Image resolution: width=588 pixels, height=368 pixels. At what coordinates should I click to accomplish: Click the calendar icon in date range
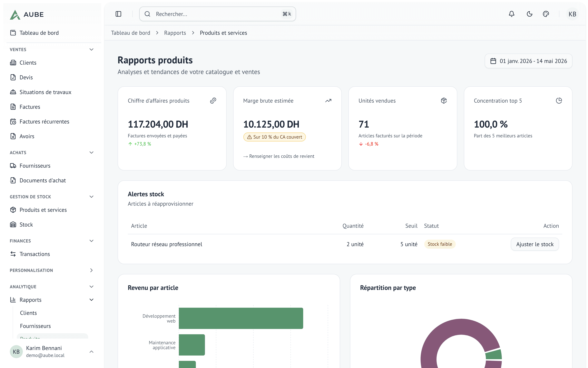tap(493, 61)
